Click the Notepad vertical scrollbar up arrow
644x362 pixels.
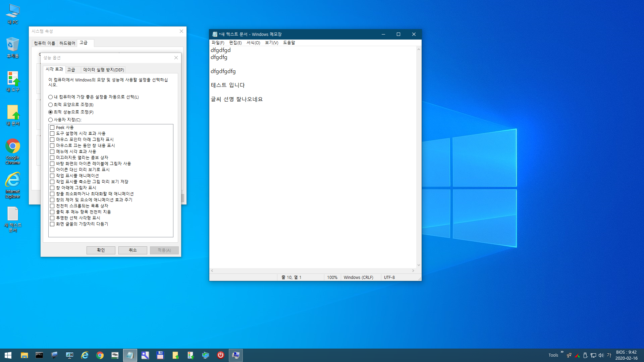point(419,49)
